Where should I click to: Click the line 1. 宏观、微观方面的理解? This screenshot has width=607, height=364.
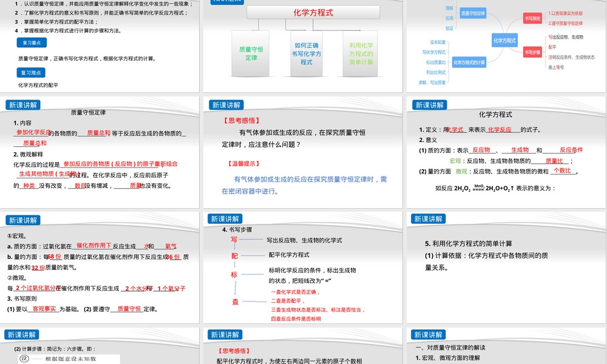(x=447, y=358)
